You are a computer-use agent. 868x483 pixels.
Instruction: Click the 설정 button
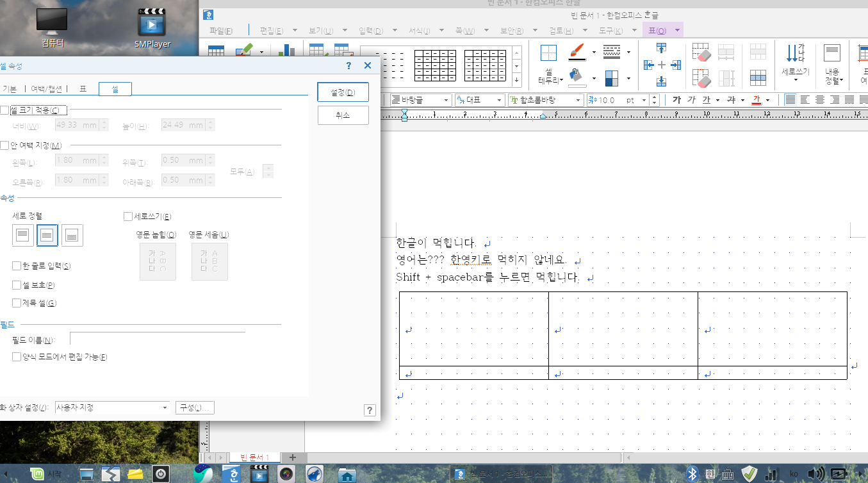point(343,92)
